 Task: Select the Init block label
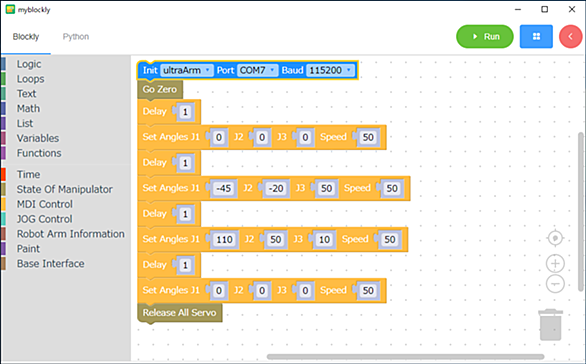point(150,70)
